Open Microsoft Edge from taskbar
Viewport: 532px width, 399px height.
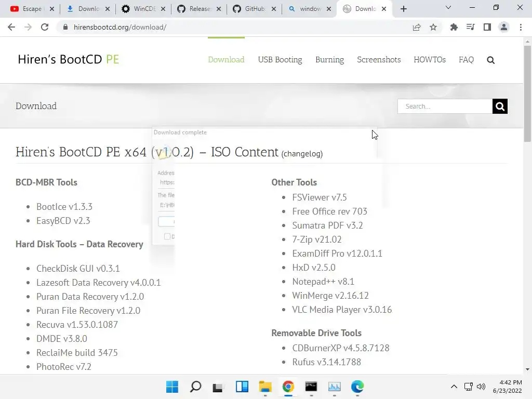[357, 387]
